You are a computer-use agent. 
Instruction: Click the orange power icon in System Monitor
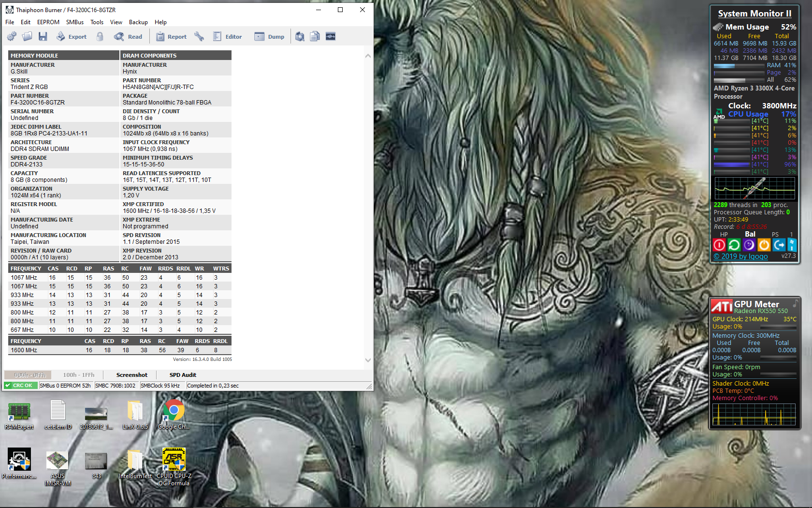tap(764, 245)
